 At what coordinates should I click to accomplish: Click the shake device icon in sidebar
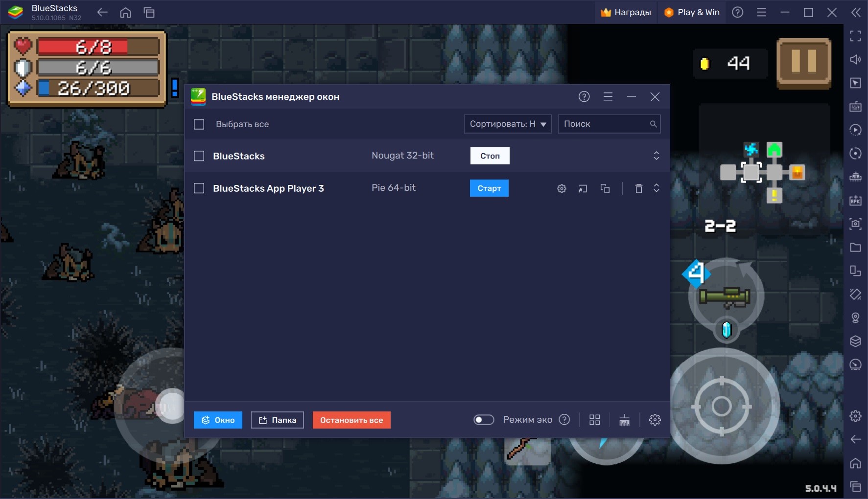coord(855,294)
